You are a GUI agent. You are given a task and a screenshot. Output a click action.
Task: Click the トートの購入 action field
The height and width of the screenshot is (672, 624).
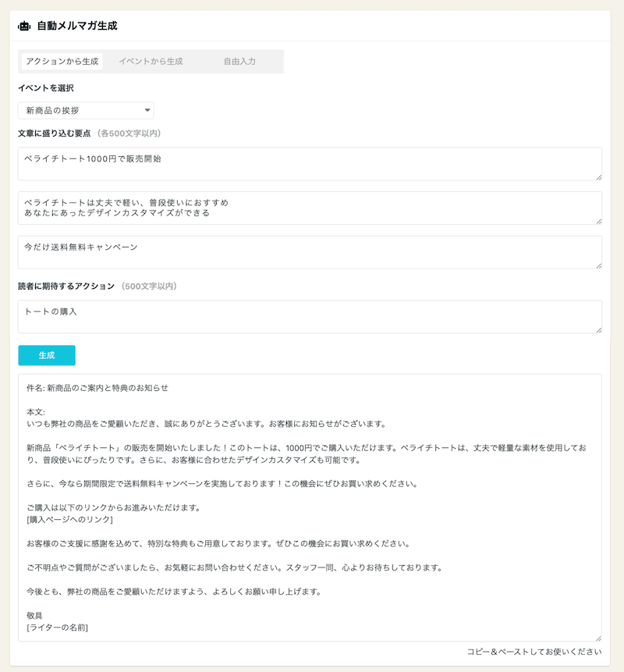[x=310, y=317]
